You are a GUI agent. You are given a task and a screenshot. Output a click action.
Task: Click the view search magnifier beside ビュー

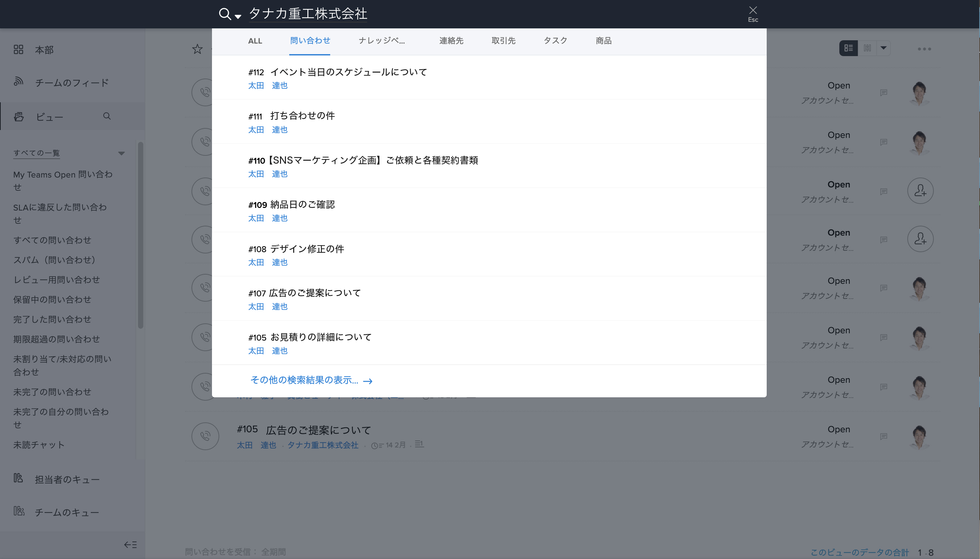pos(107,116)
